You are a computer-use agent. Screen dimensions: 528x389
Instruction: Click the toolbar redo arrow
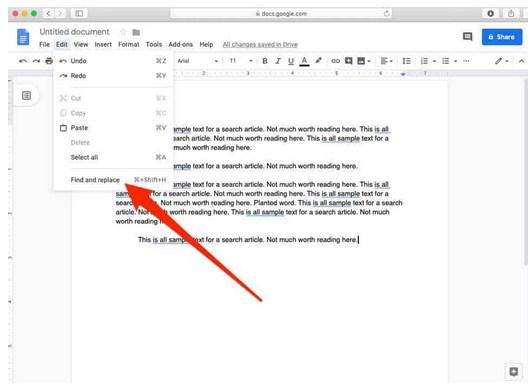point(36,61)
